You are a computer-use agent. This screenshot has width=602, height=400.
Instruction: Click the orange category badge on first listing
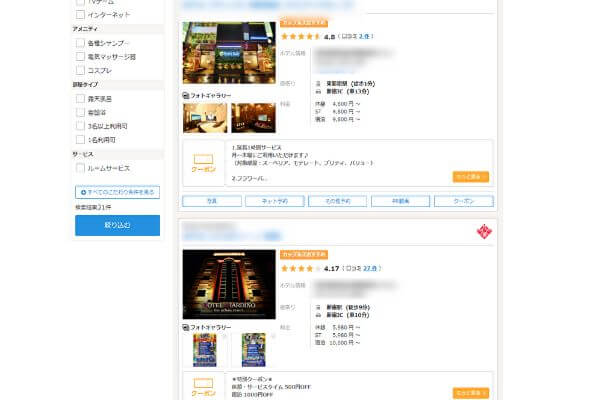[304, 21]
